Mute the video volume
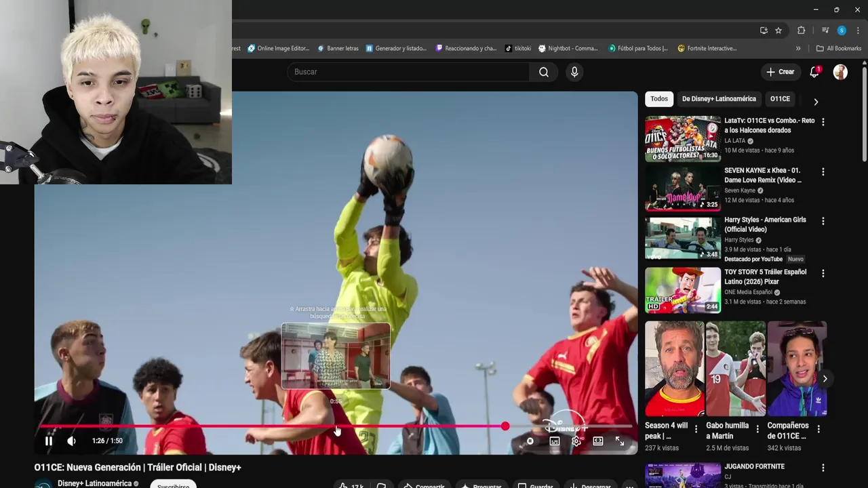This screenshot has width=868, height=488. point(71,441)
